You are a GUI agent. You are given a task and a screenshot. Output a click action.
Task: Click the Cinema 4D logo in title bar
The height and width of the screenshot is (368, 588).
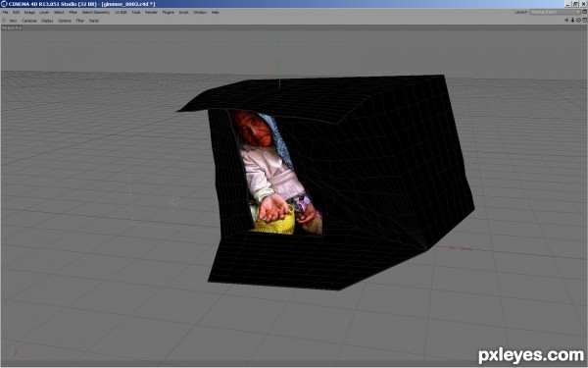[4, 4]
